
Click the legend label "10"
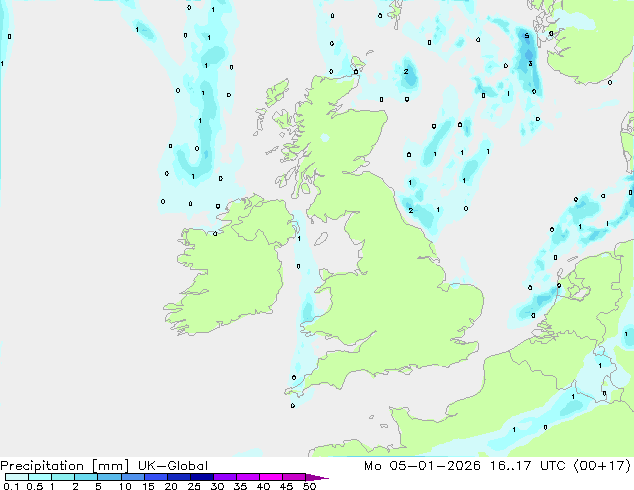125,486
